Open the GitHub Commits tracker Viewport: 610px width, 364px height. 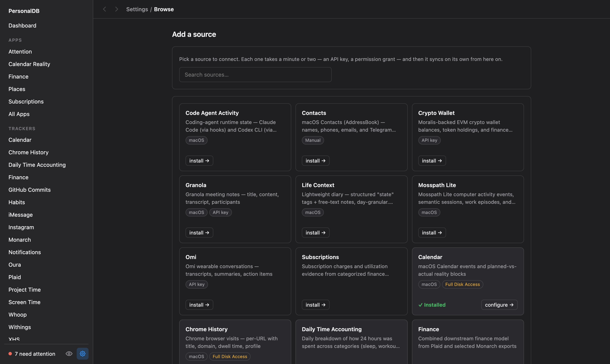[29, 190]
